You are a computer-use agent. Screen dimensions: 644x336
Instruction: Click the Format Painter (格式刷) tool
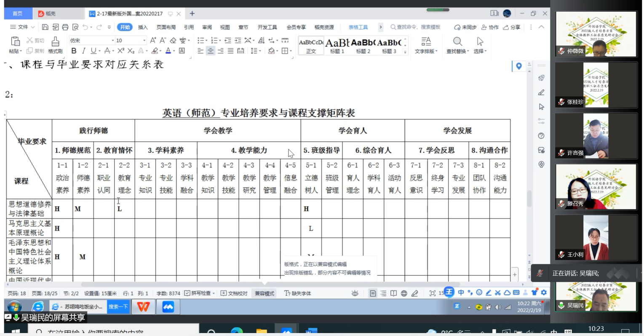point(55,45)
